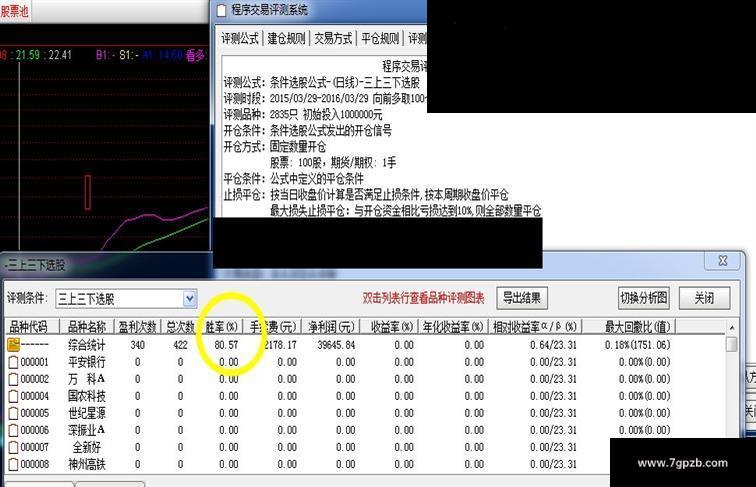
Task: Click the document icon for 000008
Action: 14,464
